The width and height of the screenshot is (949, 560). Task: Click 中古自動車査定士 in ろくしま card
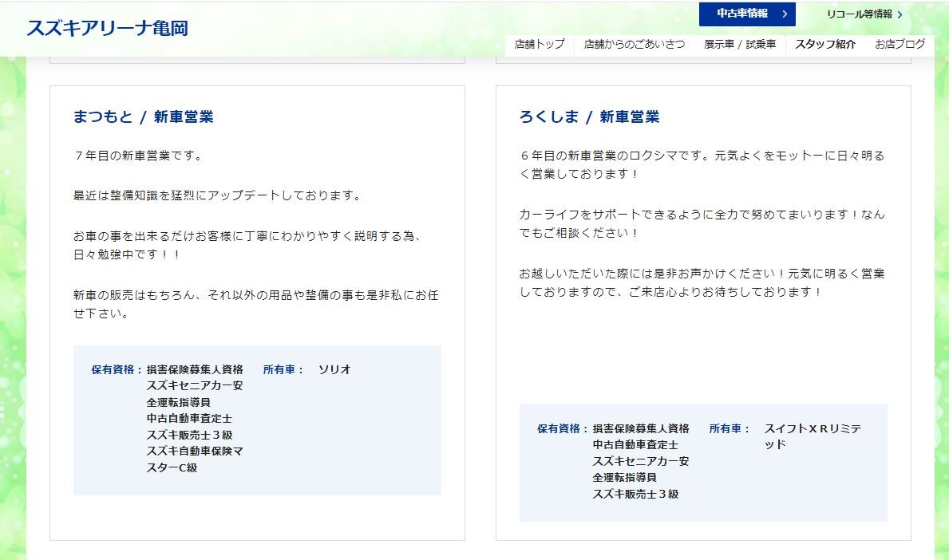(635, 444)
